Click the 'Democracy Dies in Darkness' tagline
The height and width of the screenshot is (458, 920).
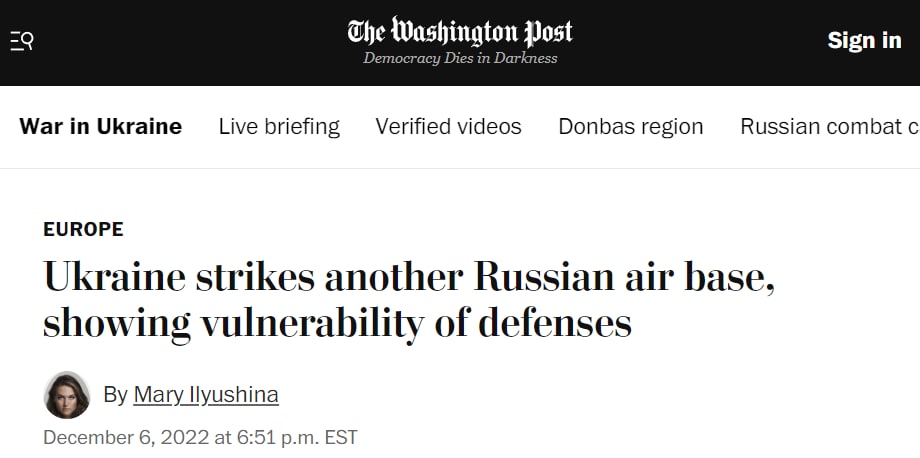460,58
